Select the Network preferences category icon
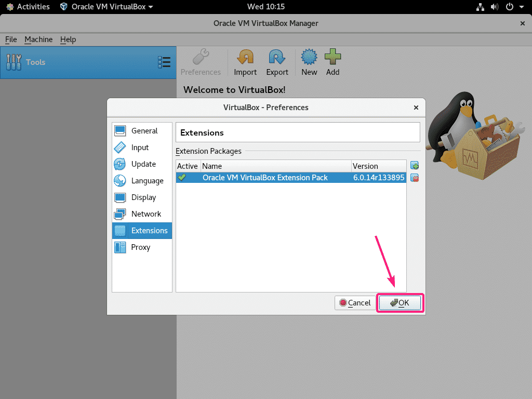This screenshot has width=532, height=399. (x=120, y=214)
